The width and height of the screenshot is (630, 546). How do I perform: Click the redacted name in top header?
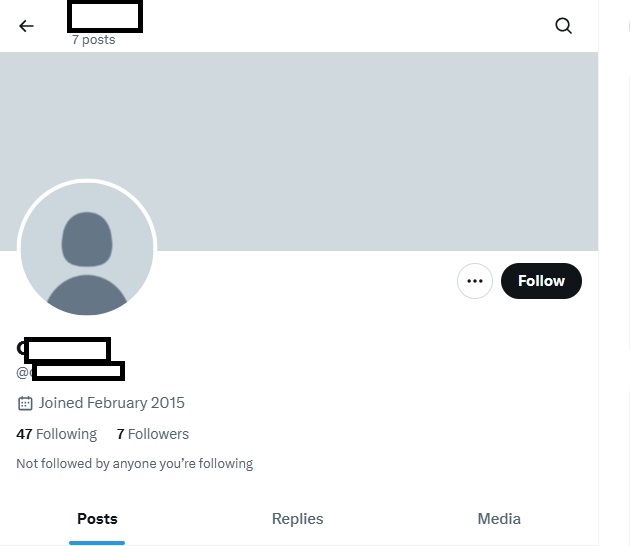[104, 16]
